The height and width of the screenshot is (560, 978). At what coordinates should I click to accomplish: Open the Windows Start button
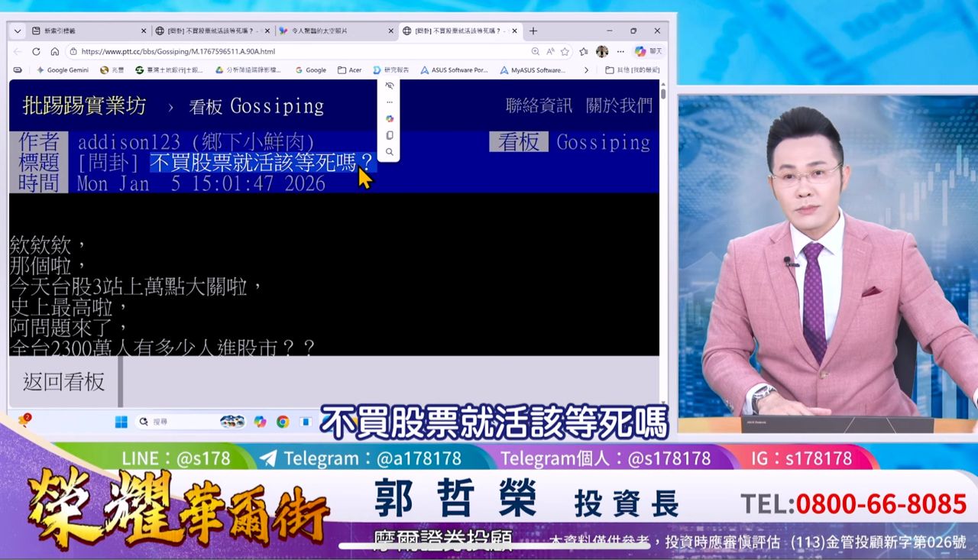click(x=121, y=422)
